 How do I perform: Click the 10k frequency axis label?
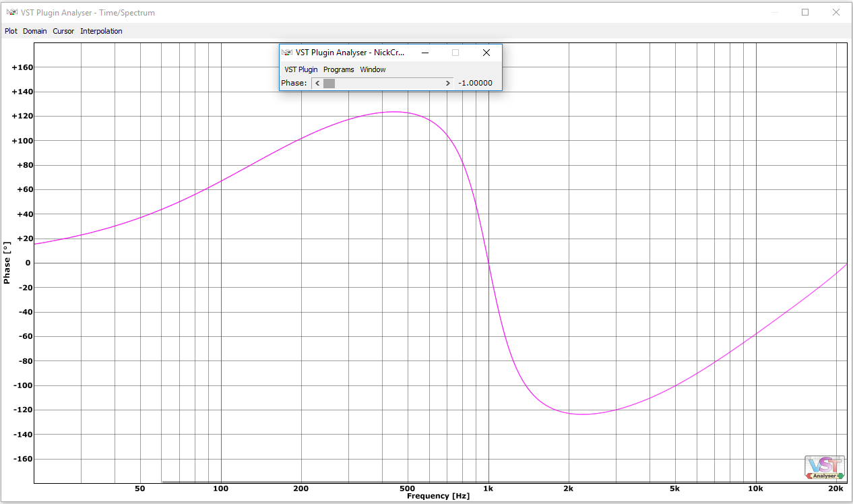tap(755, 489)
